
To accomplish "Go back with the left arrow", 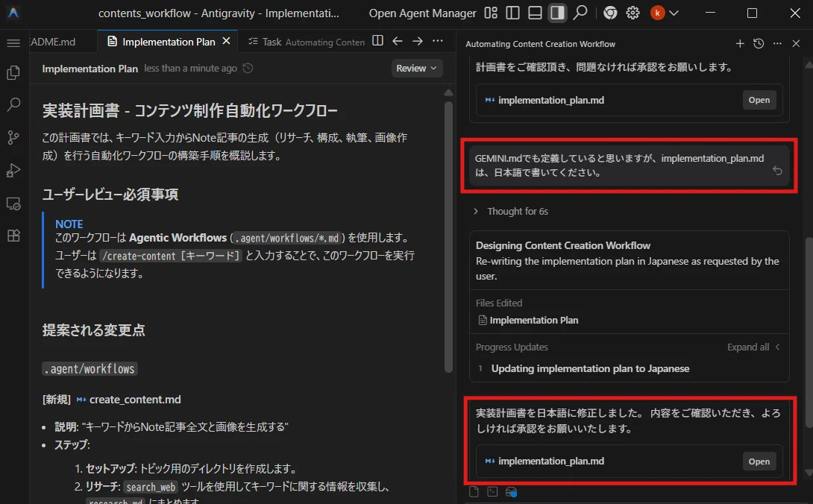I will point(398,41).
